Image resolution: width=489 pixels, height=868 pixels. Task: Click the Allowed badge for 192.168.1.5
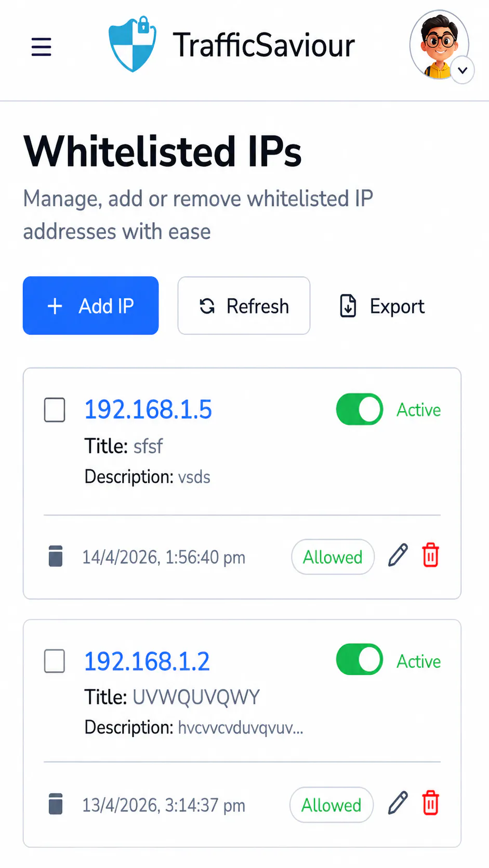click(333, 557)
